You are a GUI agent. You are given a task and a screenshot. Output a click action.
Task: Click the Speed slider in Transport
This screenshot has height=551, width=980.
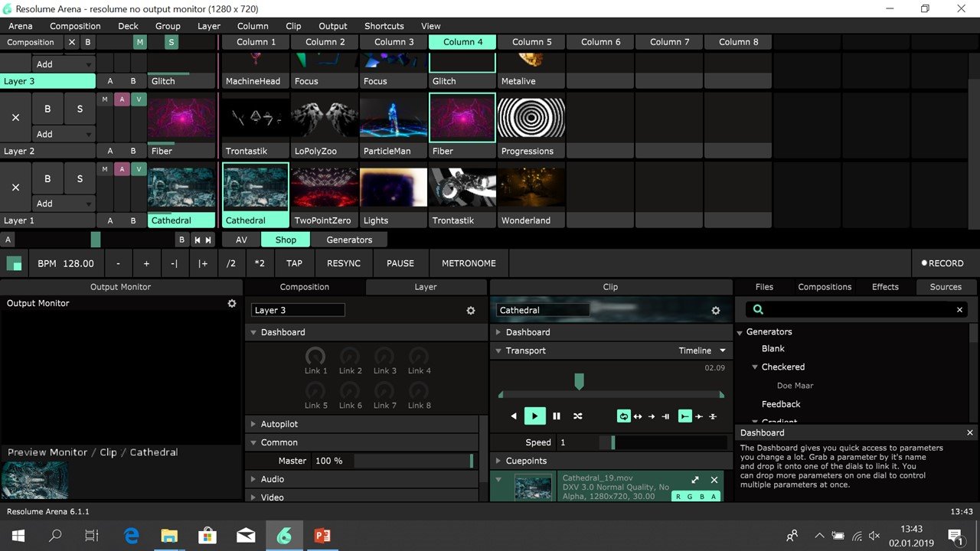tap(663, 442)
